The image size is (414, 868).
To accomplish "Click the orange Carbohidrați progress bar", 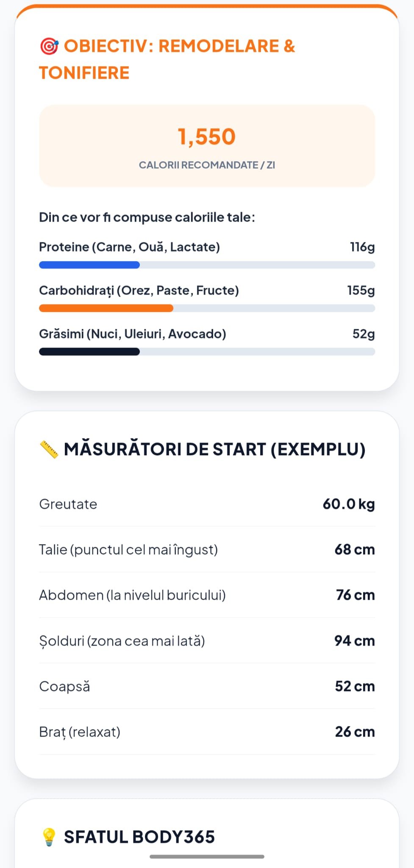I will [106, 309].
